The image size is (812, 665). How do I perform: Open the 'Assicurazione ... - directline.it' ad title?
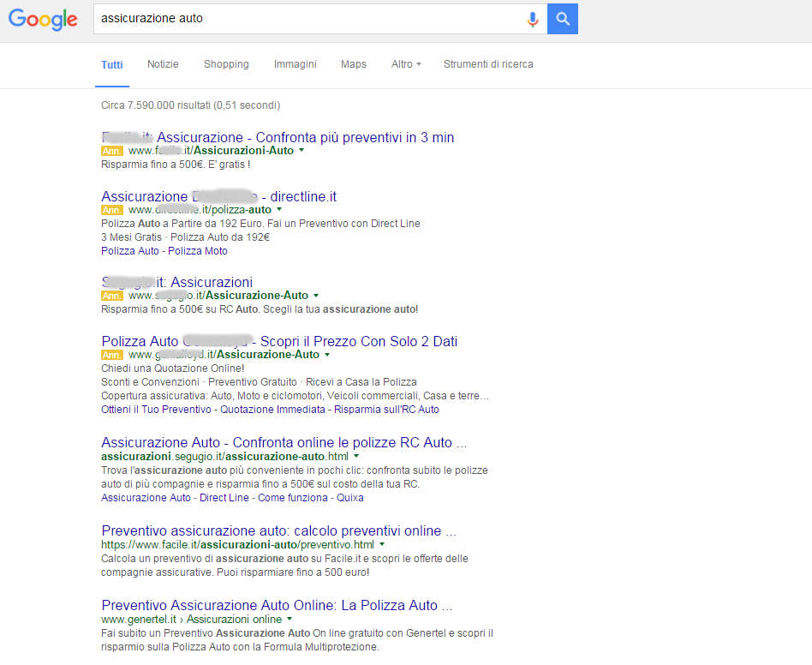pyautogui.click(x=219, y=197)
